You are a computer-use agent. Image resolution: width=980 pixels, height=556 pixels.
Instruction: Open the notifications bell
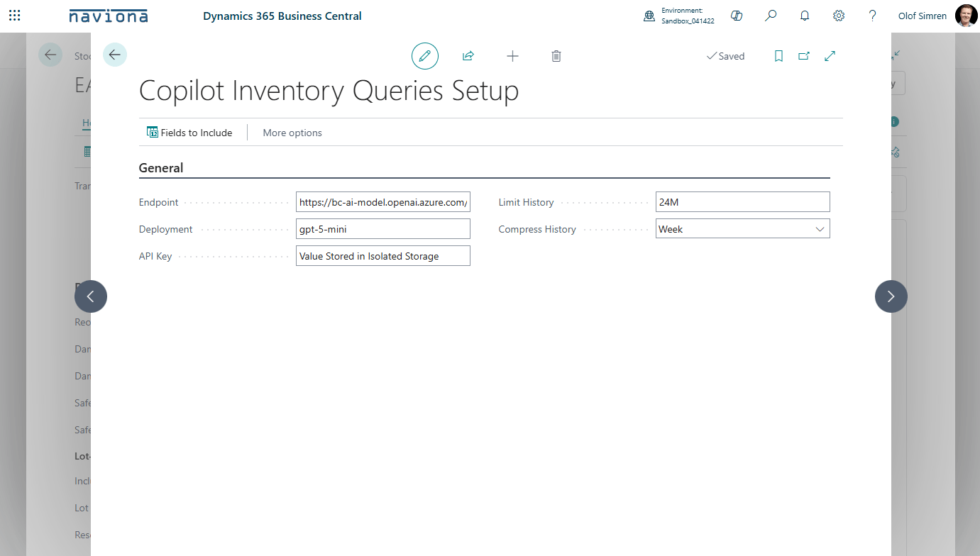[805, 16]
